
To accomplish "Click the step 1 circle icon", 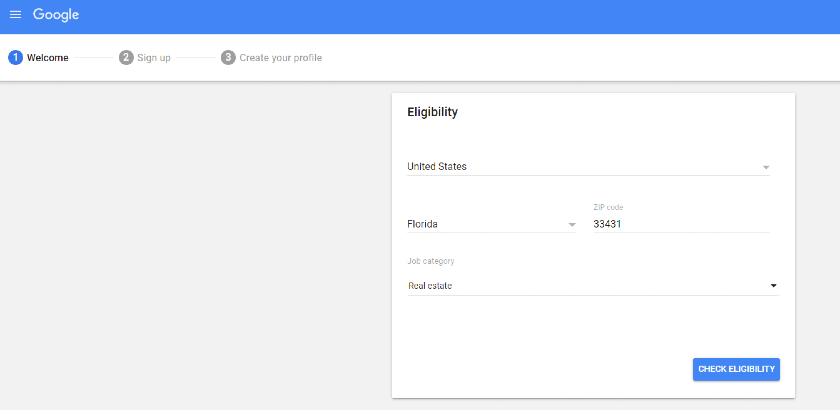I will pyautogui.click(x=16, y=57).
